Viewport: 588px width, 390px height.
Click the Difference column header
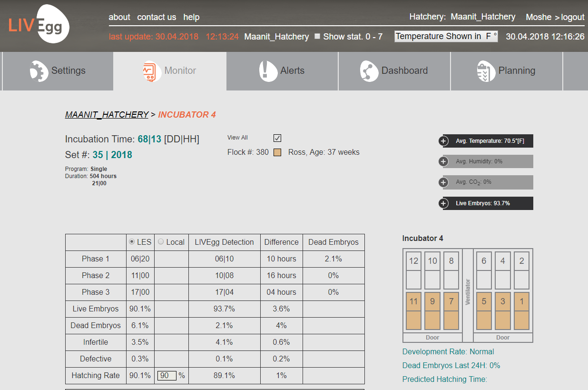[282, 242]
